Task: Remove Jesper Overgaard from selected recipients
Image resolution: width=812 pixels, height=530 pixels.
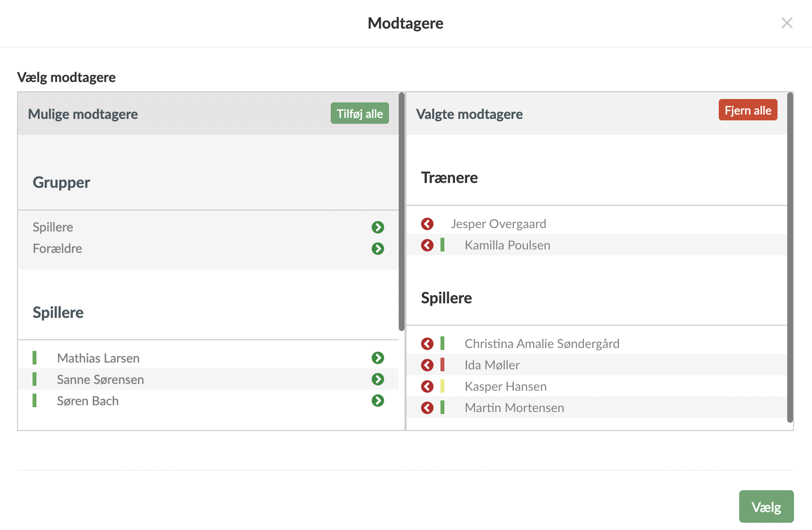Action: pyautogui.click(x=427, y=224)
